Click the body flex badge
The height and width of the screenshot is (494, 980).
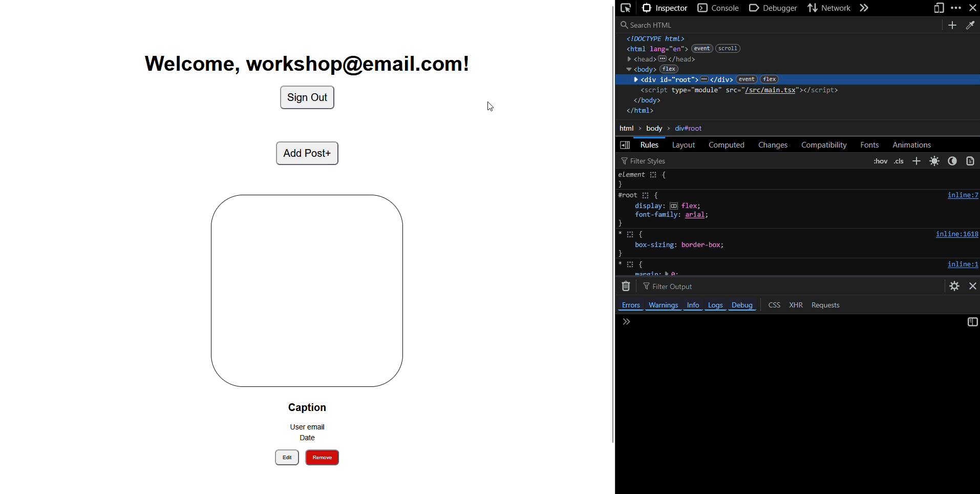[669, 69]
